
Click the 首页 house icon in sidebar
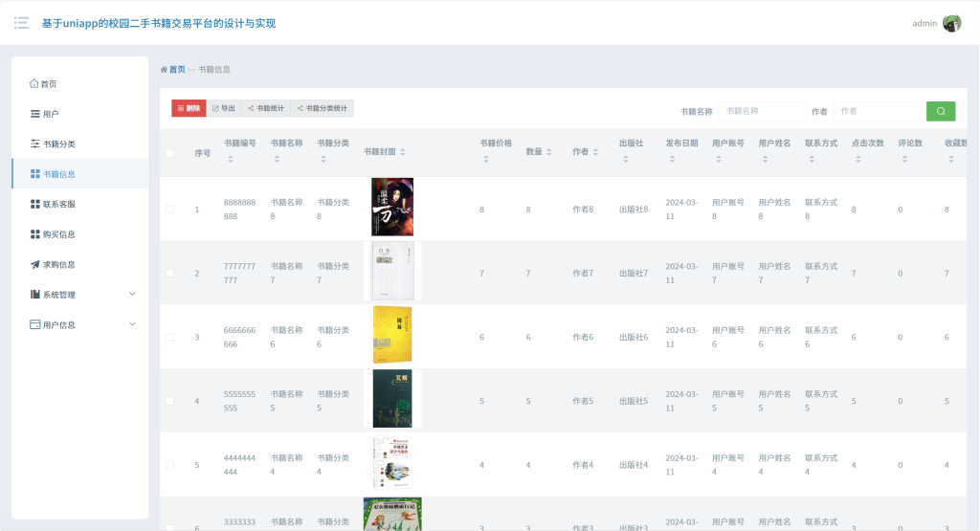coord(33,83)
